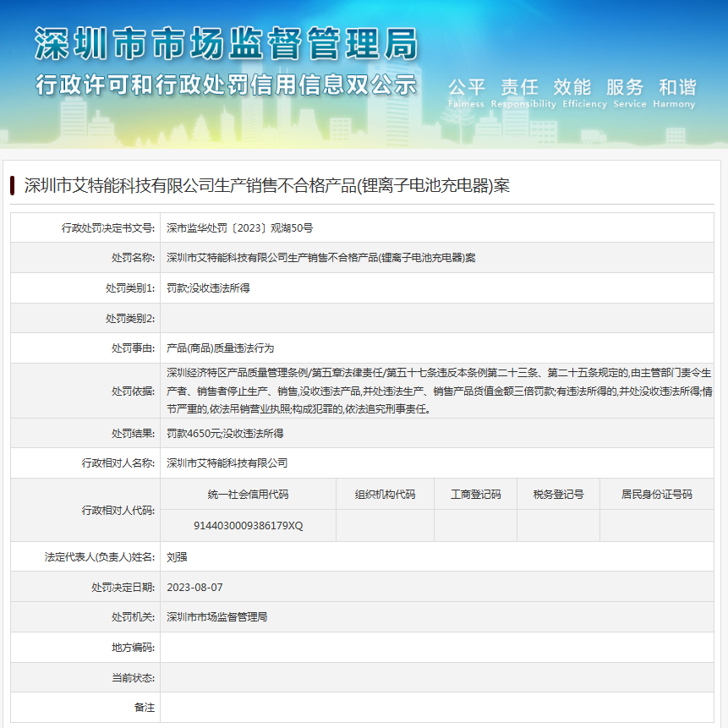Click the 处罚名称 row label
Viewport: 728px width, 728px height.
[x=133, y=258]
